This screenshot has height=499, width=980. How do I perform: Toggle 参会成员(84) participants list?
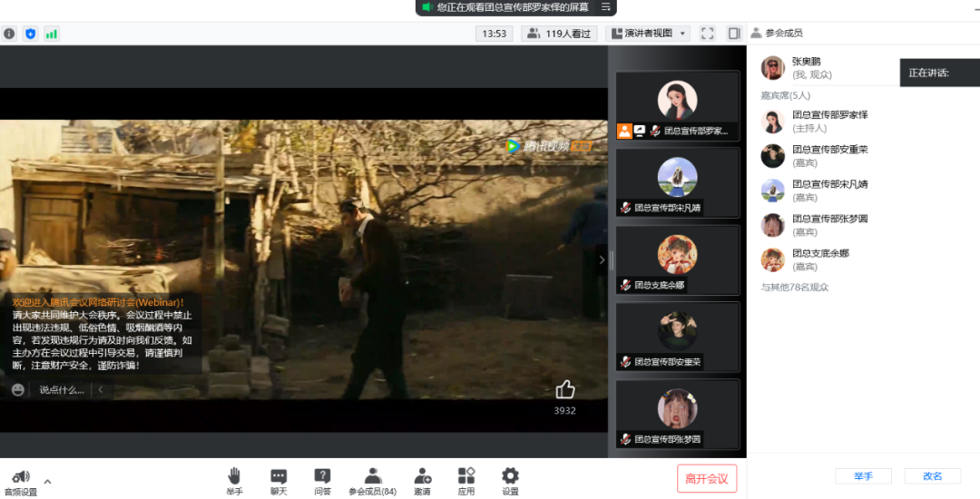372,480
